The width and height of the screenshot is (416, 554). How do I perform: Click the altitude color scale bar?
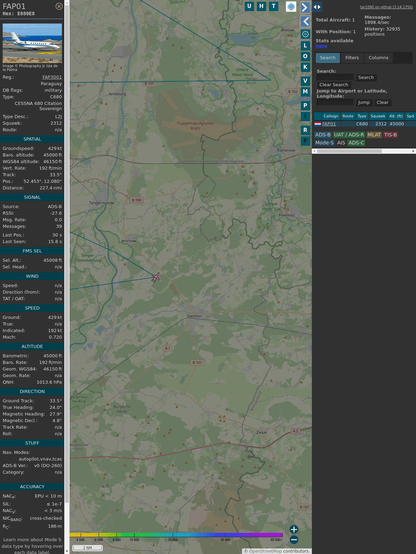click(x=176, y=535)
